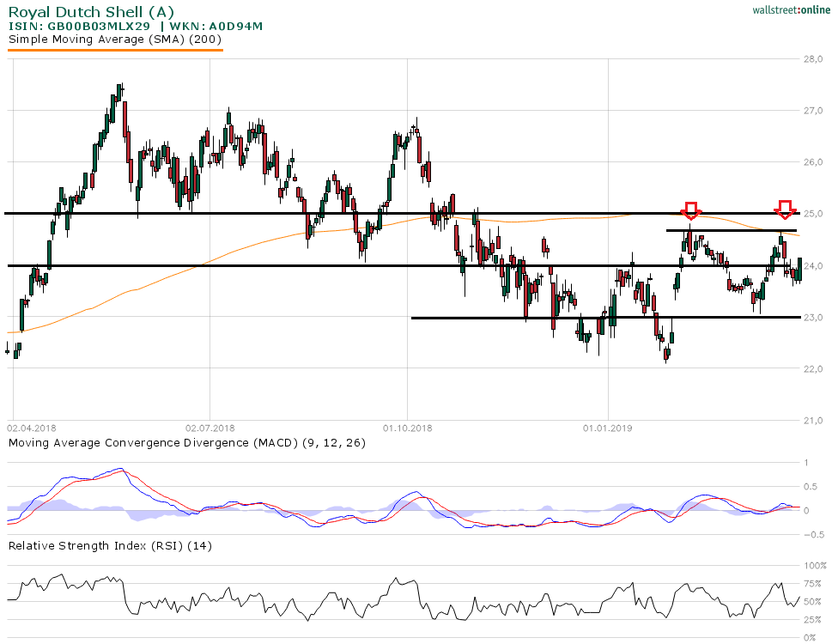
Task: Click the 23,0 price axis label
Action: (814, 318)
